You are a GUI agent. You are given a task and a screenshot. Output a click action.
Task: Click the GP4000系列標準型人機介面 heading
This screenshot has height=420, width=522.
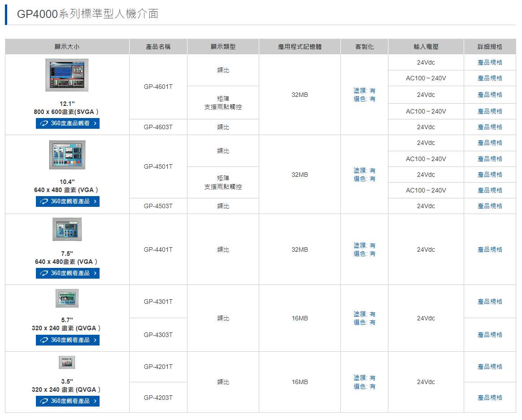tap(87, 13)
